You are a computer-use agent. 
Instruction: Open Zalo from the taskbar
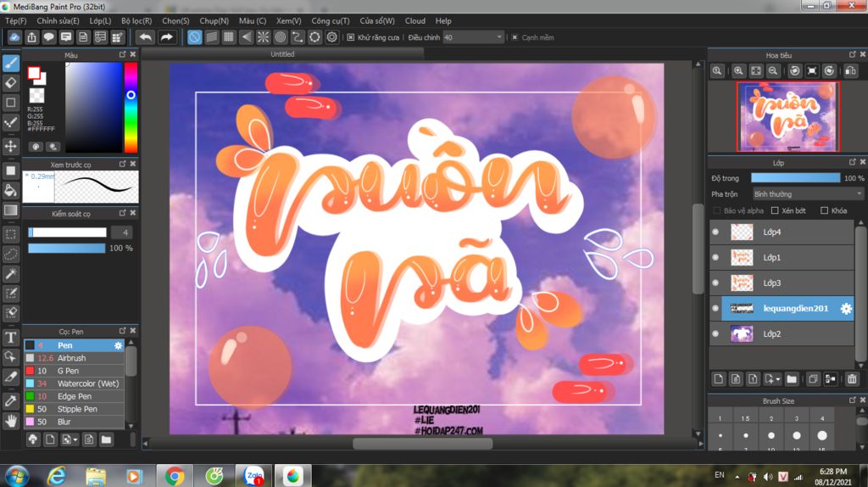254,476
